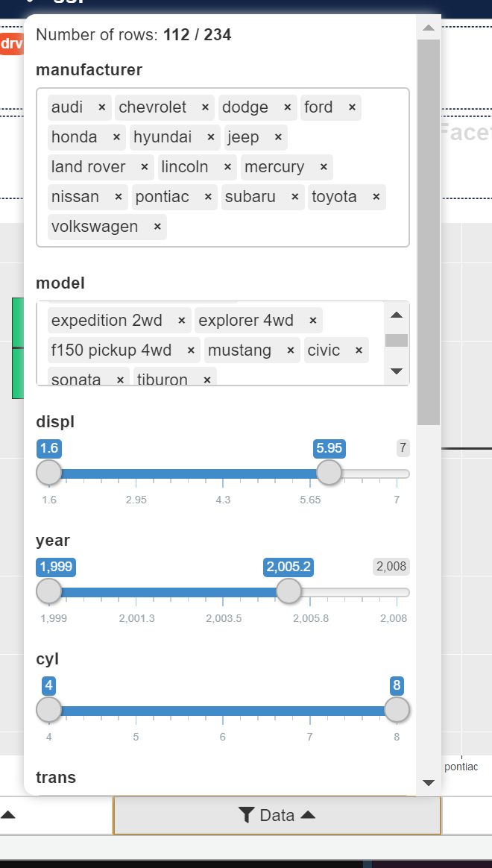Remove the mustang model tag
The image size is (492, 868).
tap(291, 350)
